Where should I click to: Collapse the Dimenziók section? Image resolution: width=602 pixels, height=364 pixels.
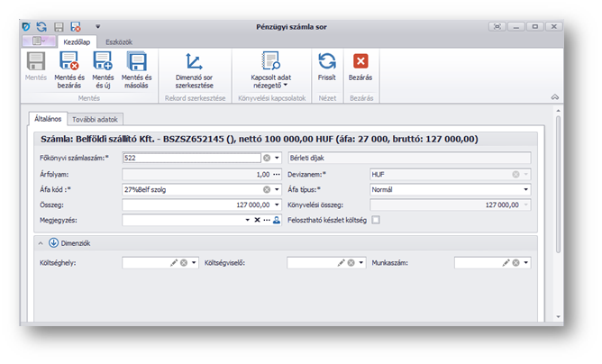pyautogui.click(x=41, y=242)
